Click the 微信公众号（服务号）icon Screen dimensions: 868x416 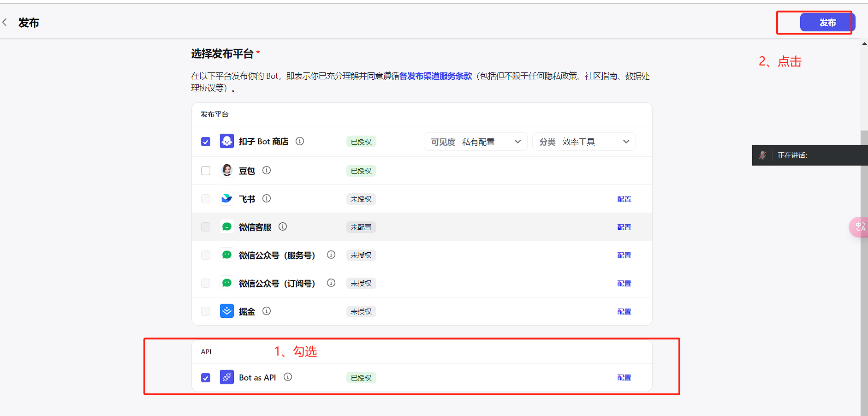(227, 255)
